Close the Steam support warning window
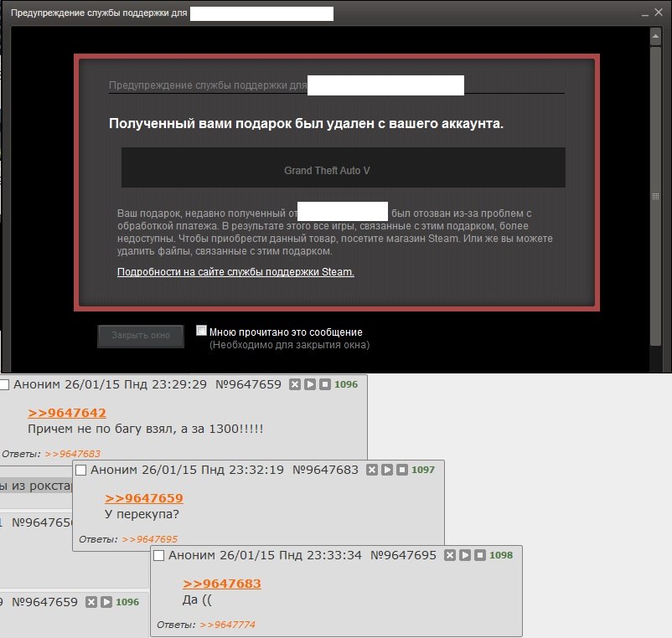 click(659, 13)
